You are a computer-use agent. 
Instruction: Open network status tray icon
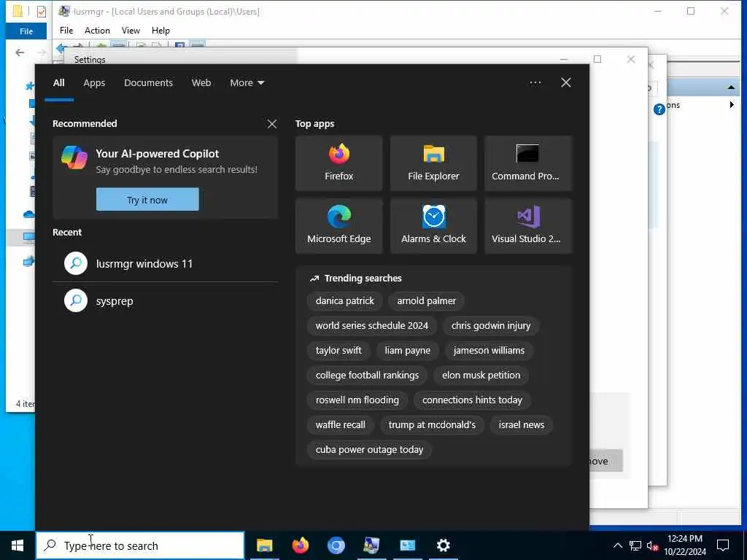coord(635,545)
